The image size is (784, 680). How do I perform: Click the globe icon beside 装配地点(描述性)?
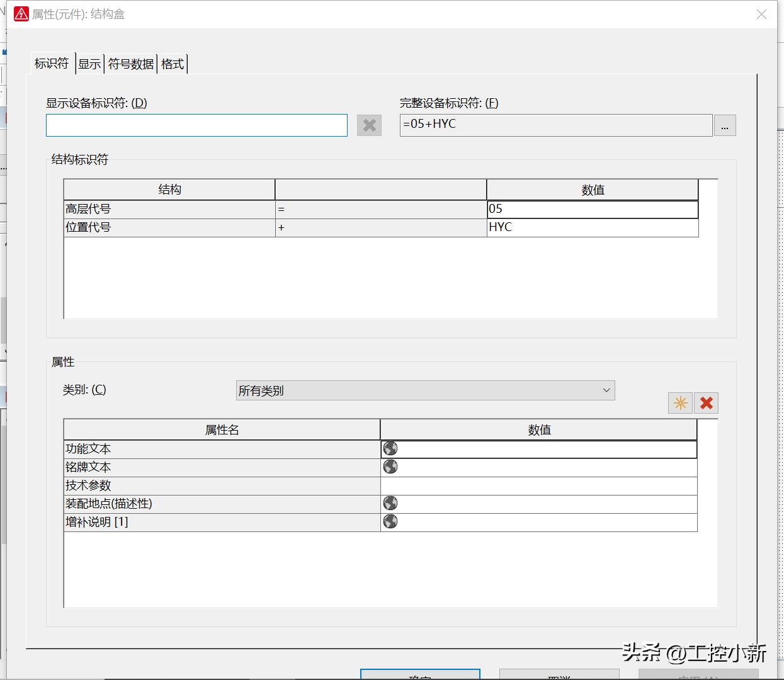390,503
